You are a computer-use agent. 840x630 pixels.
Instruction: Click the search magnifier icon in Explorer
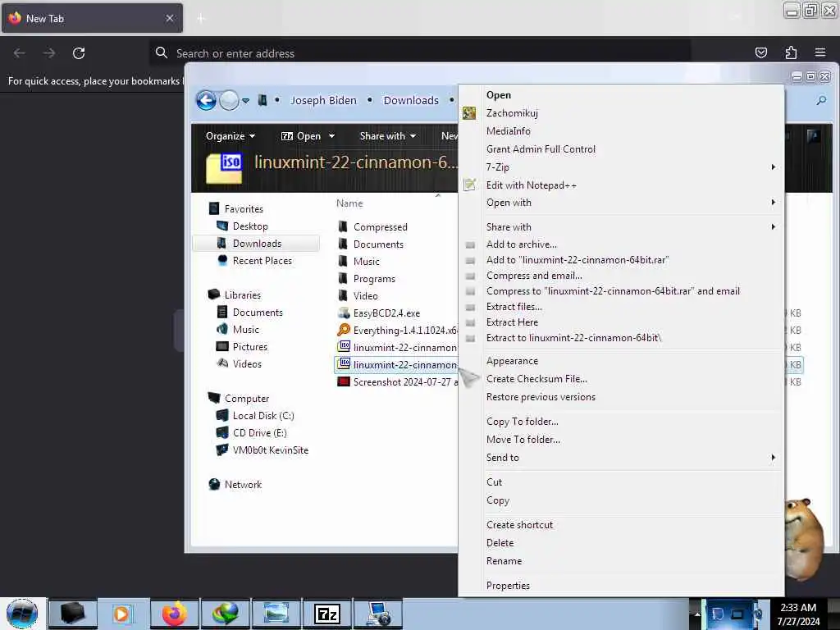coord(820,100)
